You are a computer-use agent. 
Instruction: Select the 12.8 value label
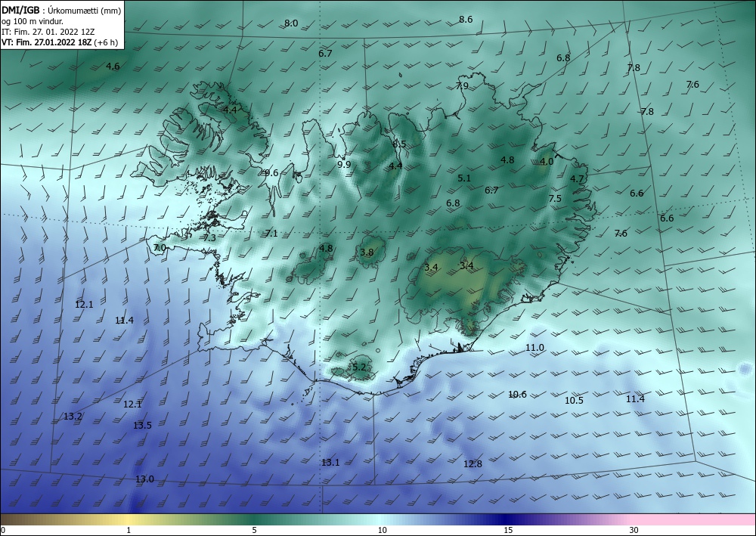(472, 464)
